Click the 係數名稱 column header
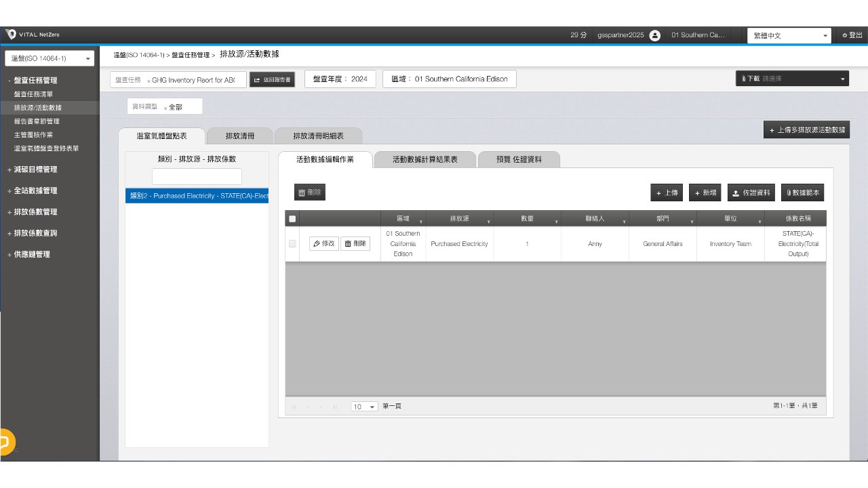The image size is (868, 488). click(x=795, y=218)
